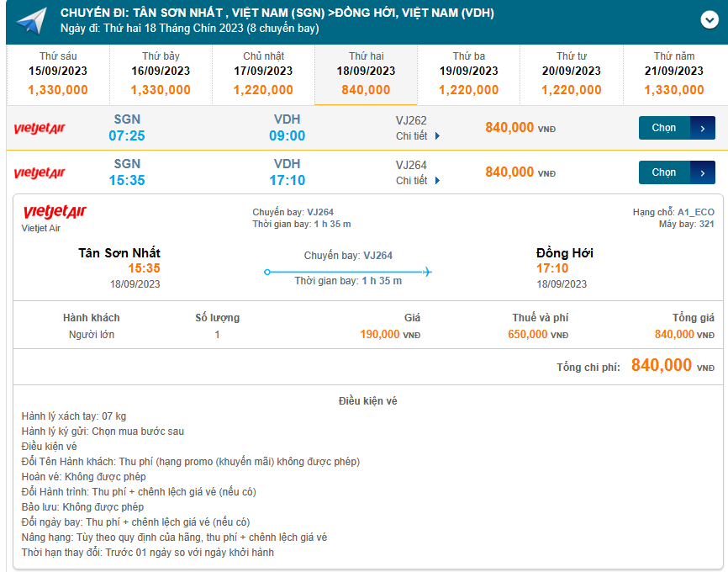Click the VietJet Air logo beside VJ262
Screen dimensions: 728x572
tap(39, 129)
